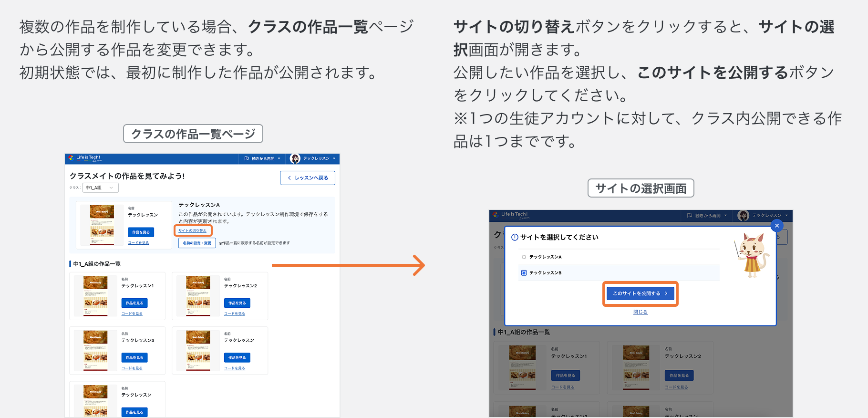This screenshot has width=868, height=418.
Task: Click dimmed コードを見る for テックレッスン2 behind dialog
Action: tap(676, 387)
